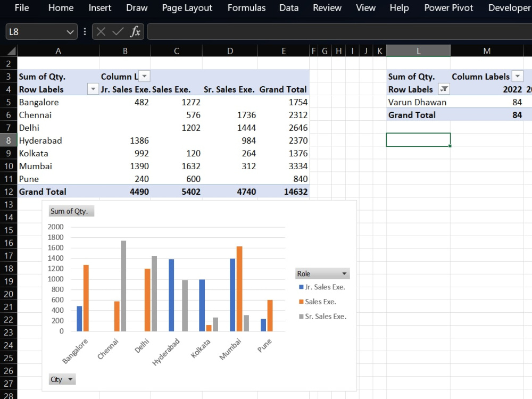This screenshot has height=399, width=532.
Task: Switch to the Power Pivot tab
Action: point(448,8)
